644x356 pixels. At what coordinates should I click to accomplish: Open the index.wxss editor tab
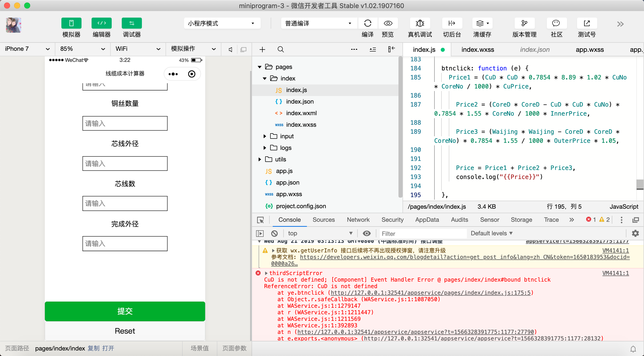click(x=477, y=50)
